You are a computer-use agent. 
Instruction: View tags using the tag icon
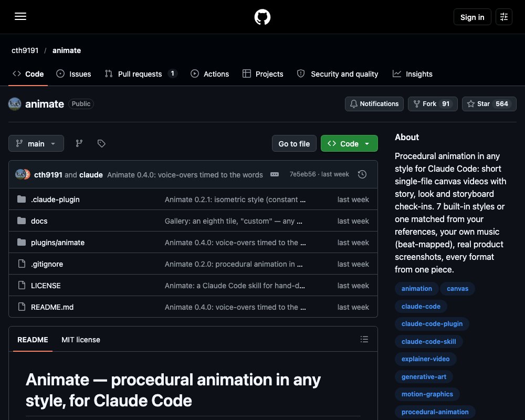101,144
